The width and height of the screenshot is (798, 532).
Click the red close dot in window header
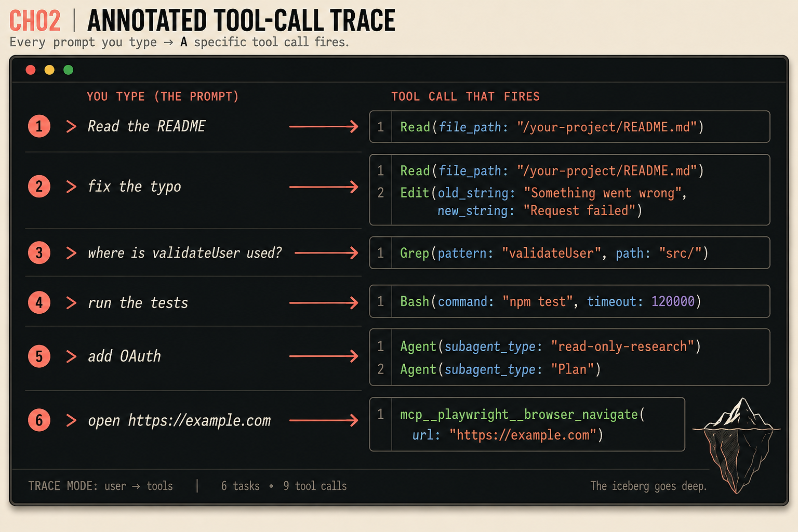[31, 70]
